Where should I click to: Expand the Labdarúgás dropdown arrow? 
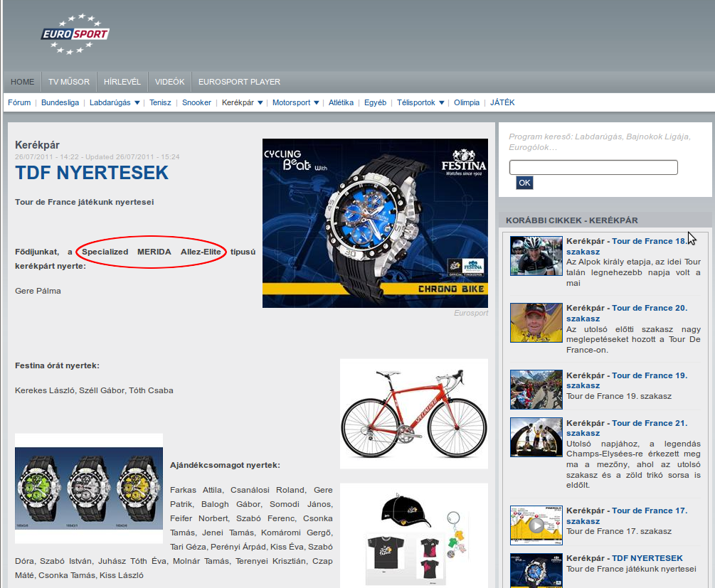tap(137, 102)
